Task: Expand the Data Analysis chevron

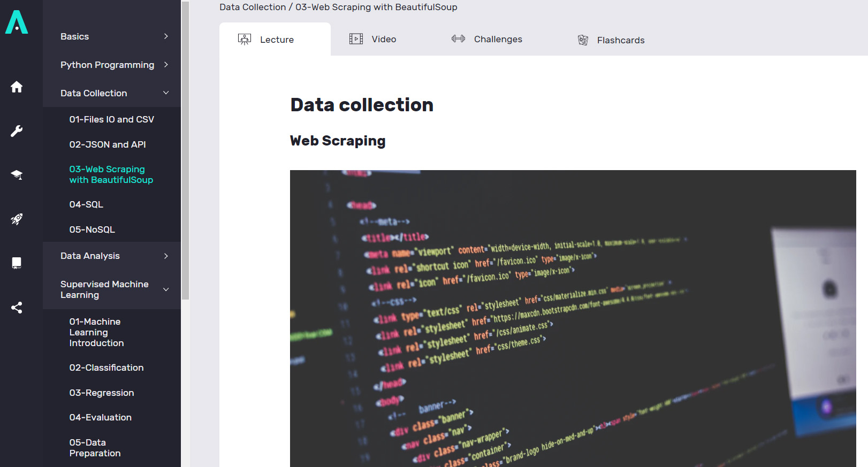Action: click(166, 256)
